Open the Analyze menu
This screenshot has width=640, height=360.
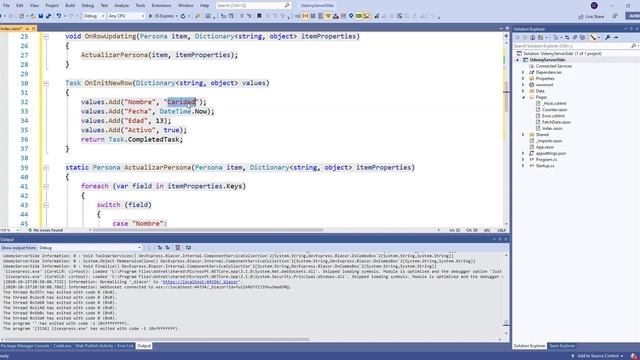pyautogui.click(x=121, y=5)
